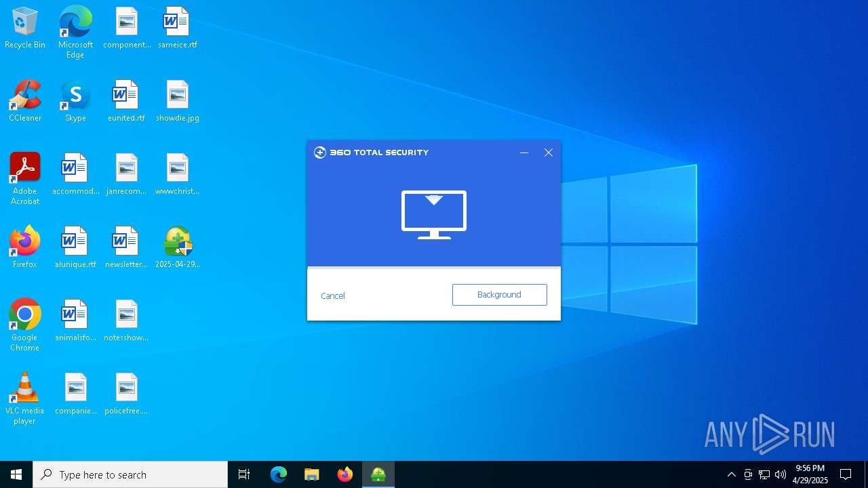Launch Firefox from the taskbar
The image size is (868, 488).
[345, 474]
